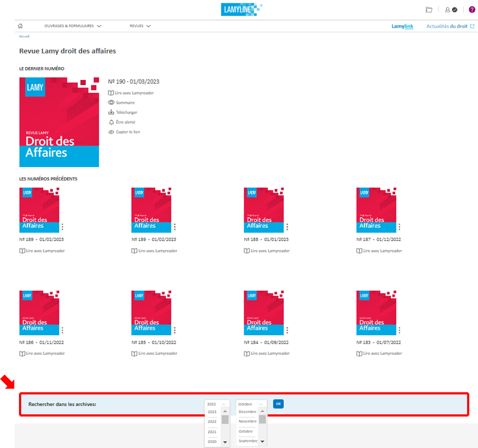Click the Copier le lien icon

tap(111, 132)
